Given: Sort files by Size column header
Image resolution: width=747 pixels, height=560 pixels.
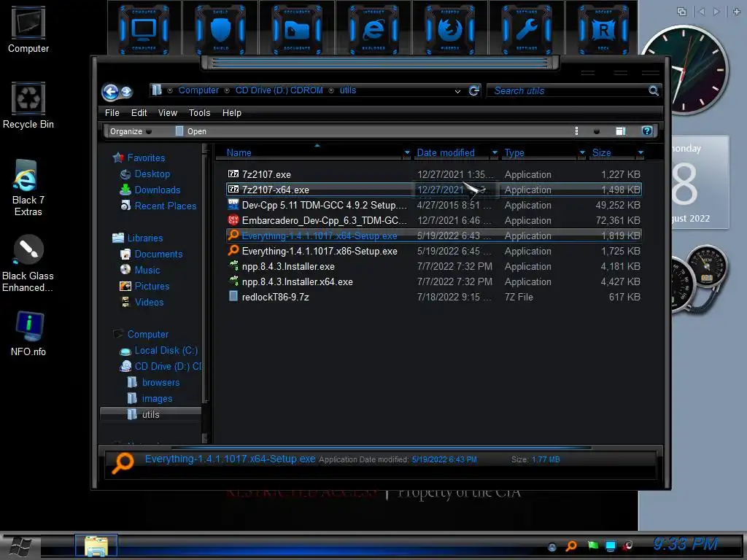Looking at the screenshot, I should pyautogui.click(x=601, y=153).
